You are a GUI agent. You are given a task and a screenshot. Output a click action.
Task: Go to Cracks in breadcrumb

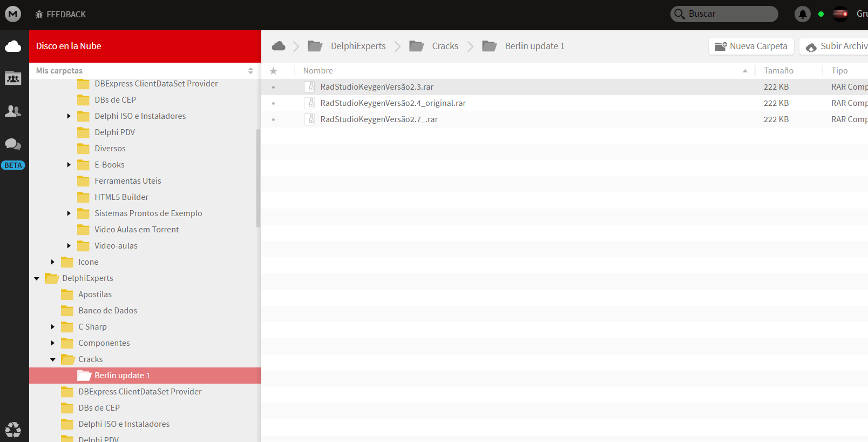pyautogui.click(x=445, y=46)
